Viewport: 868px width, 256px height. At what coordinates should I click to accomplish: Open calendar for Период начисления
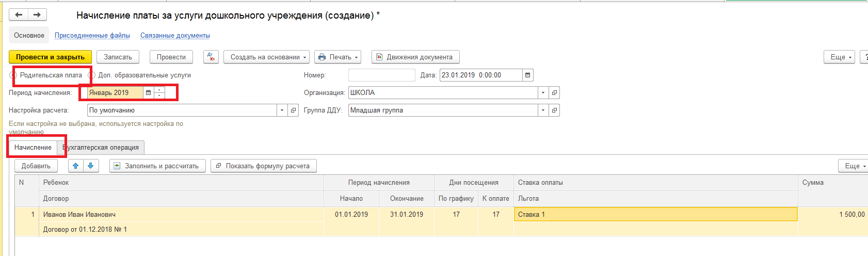point(149,93)
